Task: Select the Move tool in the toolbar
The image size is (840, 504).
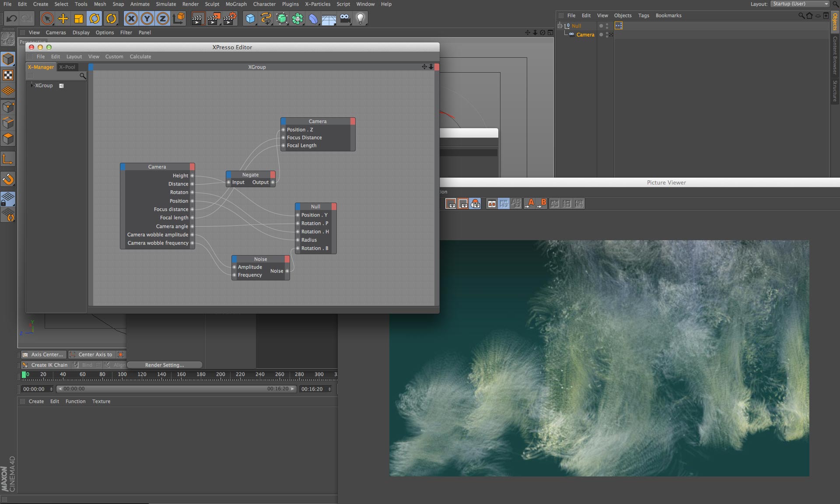Action: (63, 18)
